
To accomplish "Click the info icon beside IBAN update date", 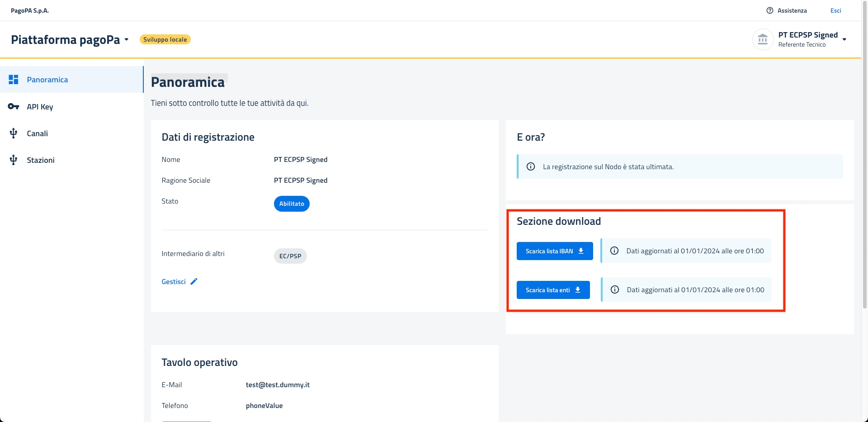I will [614, 251].
